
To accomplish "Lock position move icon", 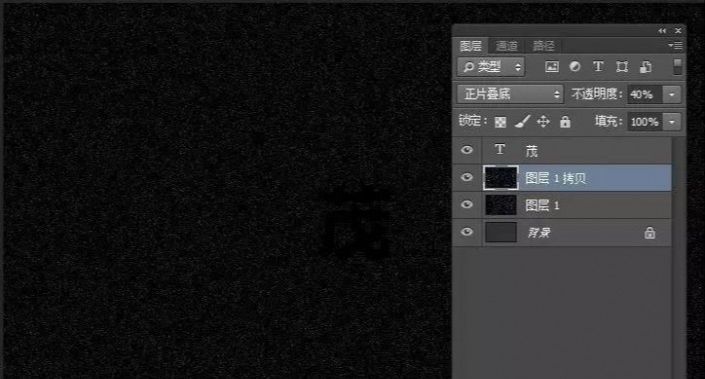I will pyautogui.click(x=543, y=121).
